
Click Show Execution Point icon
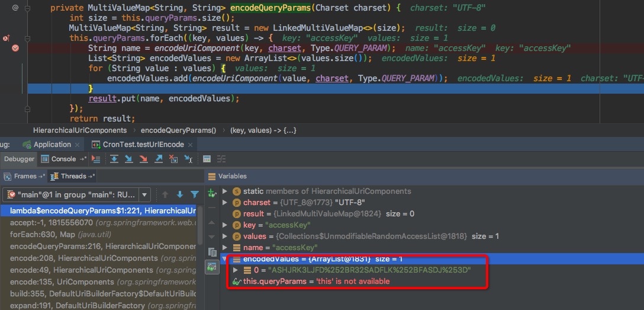tap(96, 159)
